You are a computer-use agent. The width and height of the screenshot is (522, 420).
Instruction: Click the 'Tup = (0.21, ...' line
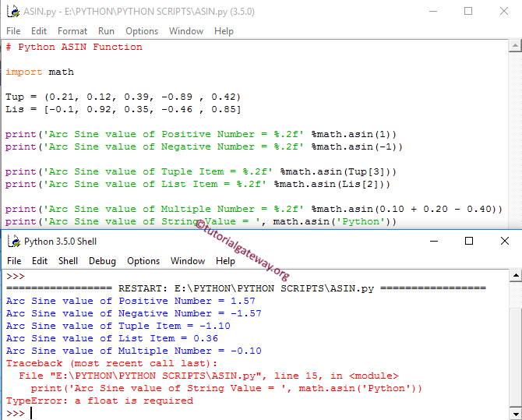click(x=123, y=97)
